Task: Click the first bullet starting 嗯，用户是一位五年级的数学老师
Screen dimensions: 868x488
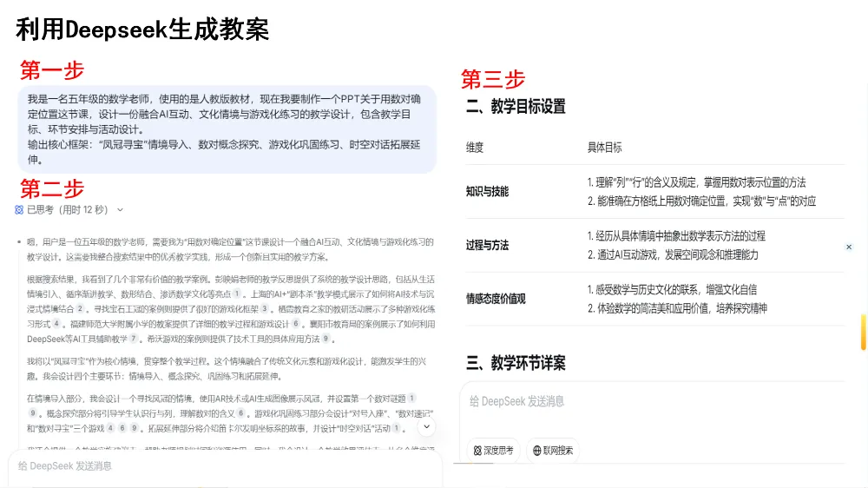Action: point(230,249)
